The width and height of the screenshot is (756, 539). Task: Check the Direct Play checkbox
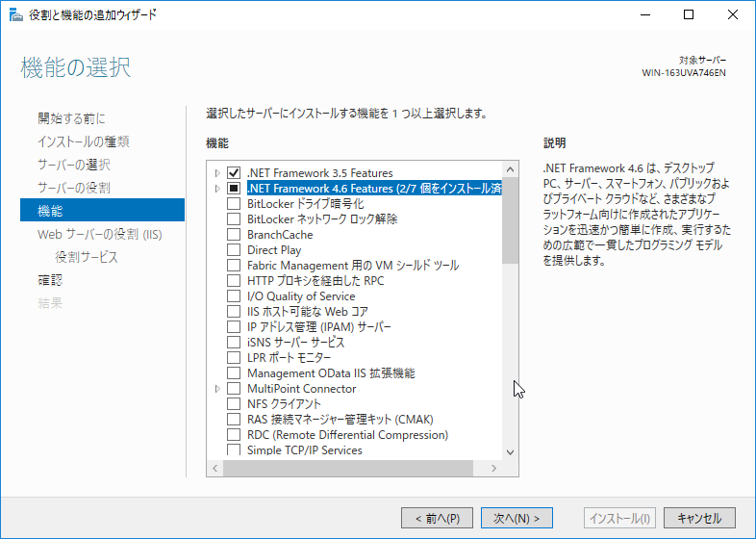tap(234, 250)
